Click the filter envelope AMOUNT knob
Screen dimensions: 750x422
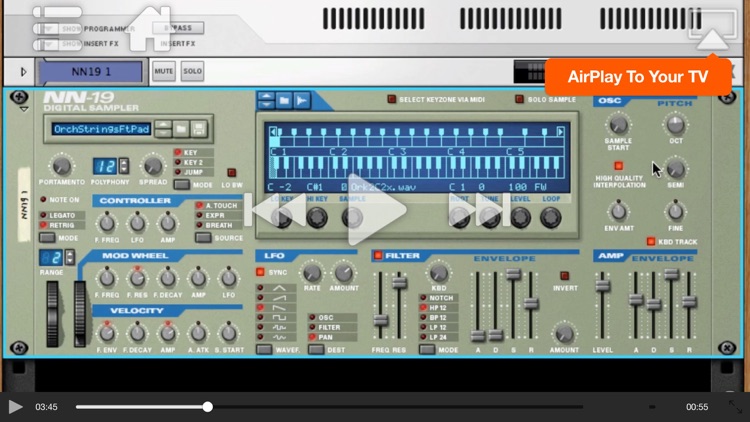click(564, 334)
